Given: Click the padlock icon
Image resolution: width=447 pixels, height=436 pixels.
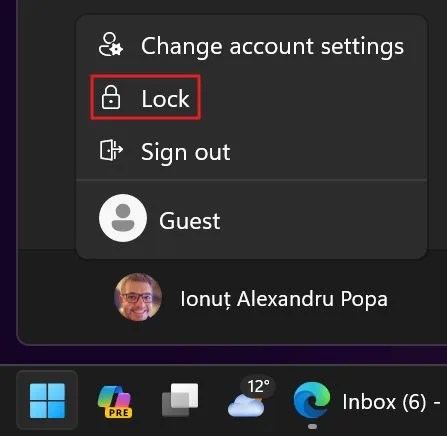Looking at the screenshot, I should pos(111,97).
